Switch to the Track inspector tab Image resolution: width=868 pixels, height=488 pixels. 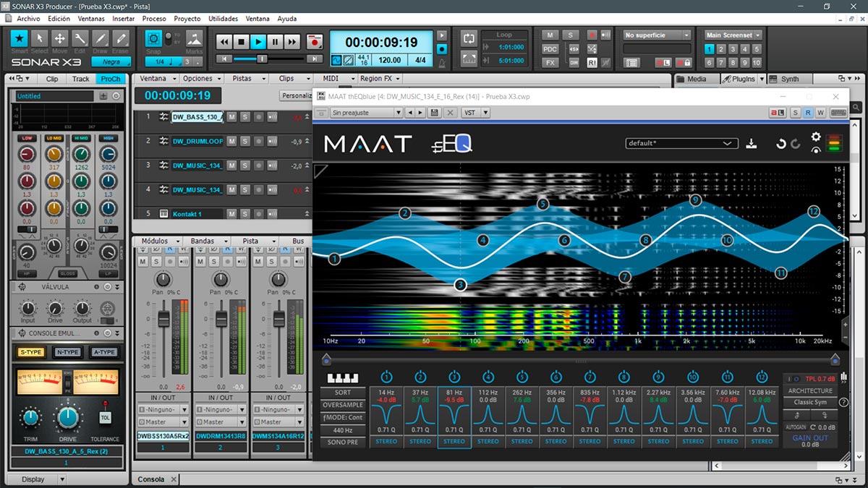pos(81,79)
